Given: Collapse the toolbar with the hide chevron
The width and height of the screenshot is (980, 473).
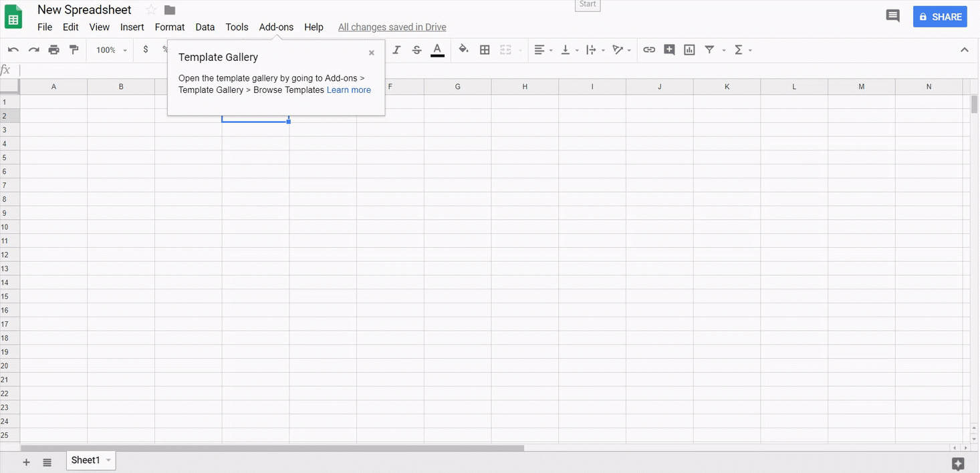Looking at the screenshot, I should [965, 49].
